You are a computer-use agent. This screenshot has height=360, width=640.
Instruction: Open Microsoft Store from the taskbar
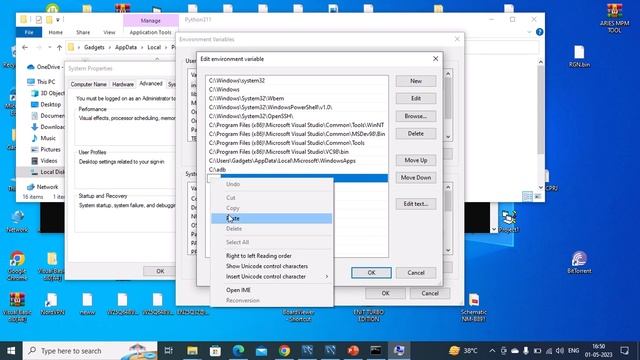pos(215,351)
